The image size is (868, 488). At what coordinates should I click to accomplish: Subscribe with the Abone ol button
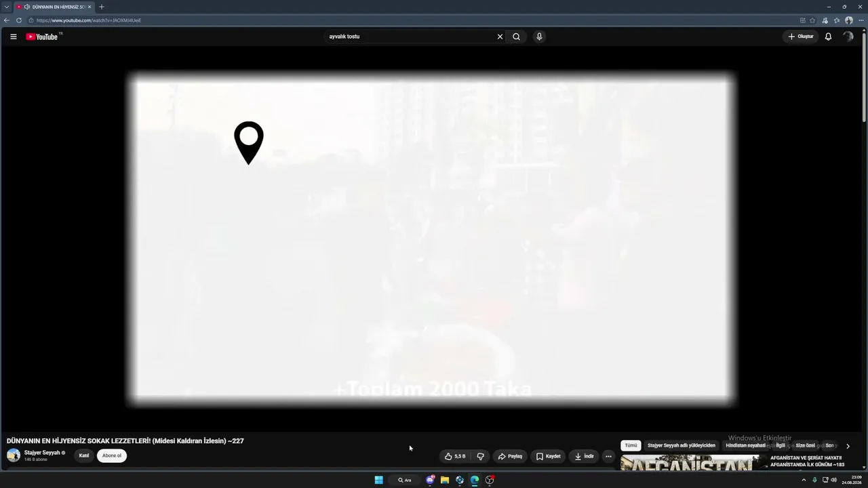tap(112, 455)
